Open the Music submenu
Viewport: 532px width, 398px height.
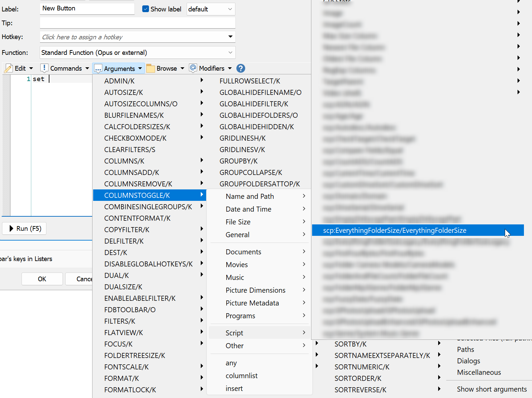coord(259,277)
